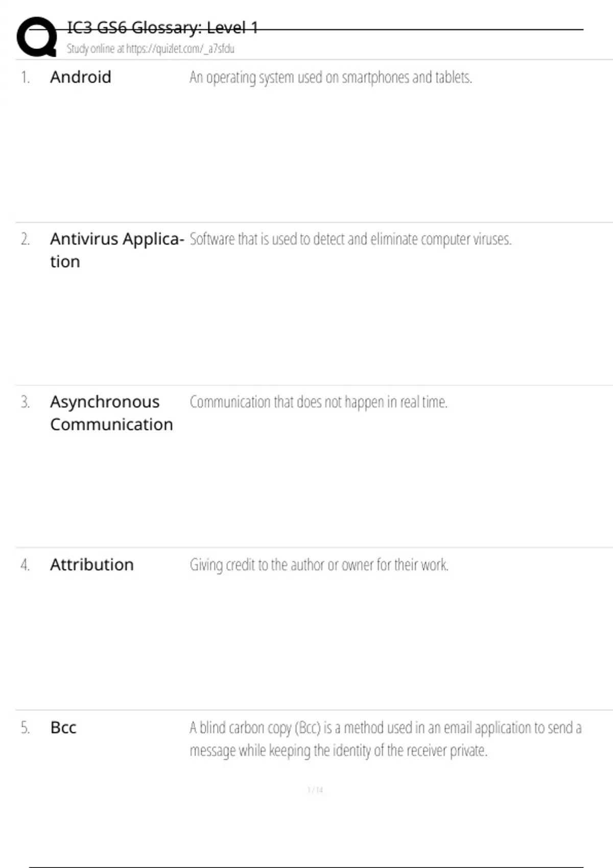Viewport: 613px width, 868px height.
Task: Click the line starting 'A blind carbon copy'
Action: pyautogui.click(x=385, y=728)
